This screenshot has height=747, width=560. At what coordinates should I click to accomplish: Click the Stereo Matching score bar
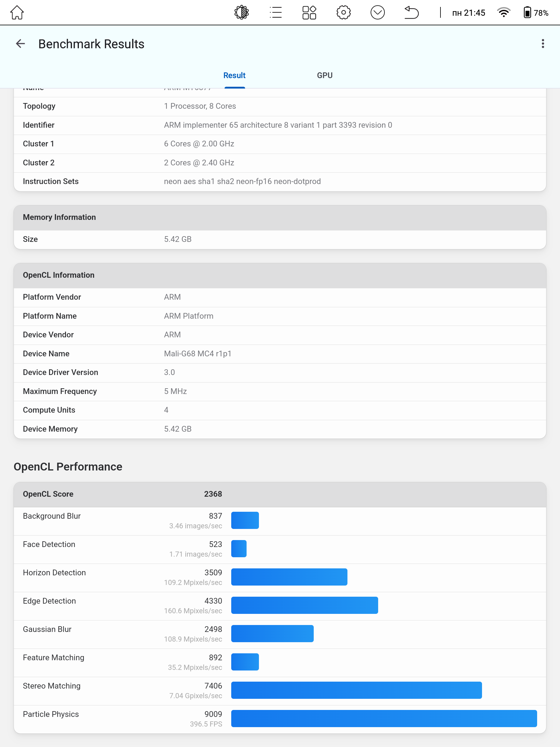click(x=356, y=690)
